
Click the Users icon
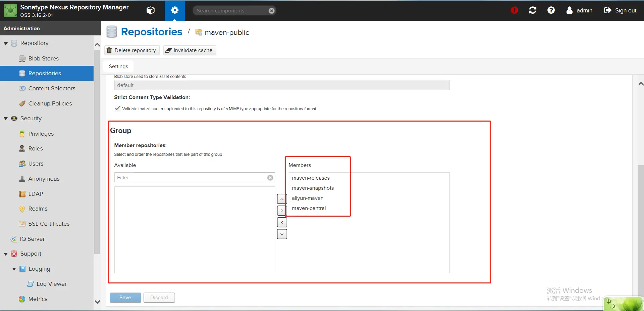(x=22, y=164)
